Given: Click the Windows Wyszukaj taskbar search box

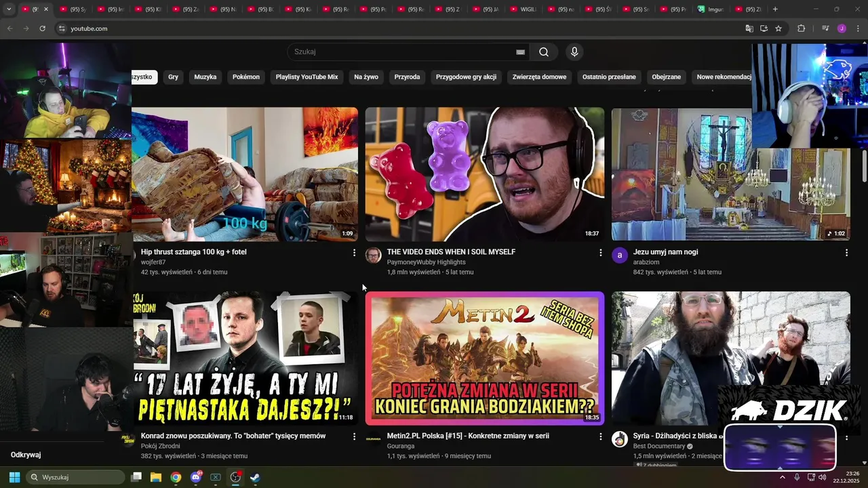Looking at the screenshot, I should [x=76, y=477].
